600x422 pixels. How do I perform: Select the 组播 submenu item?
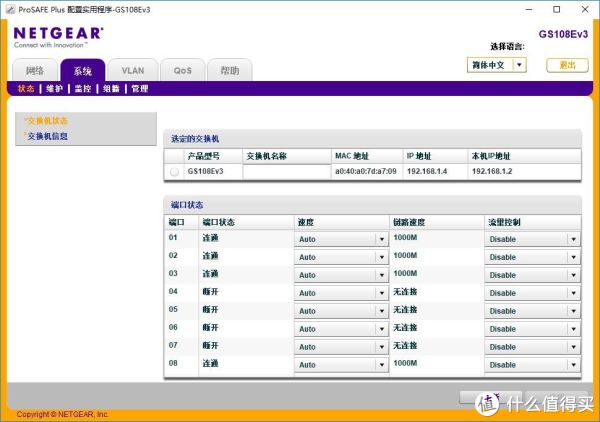pos(111,89)
